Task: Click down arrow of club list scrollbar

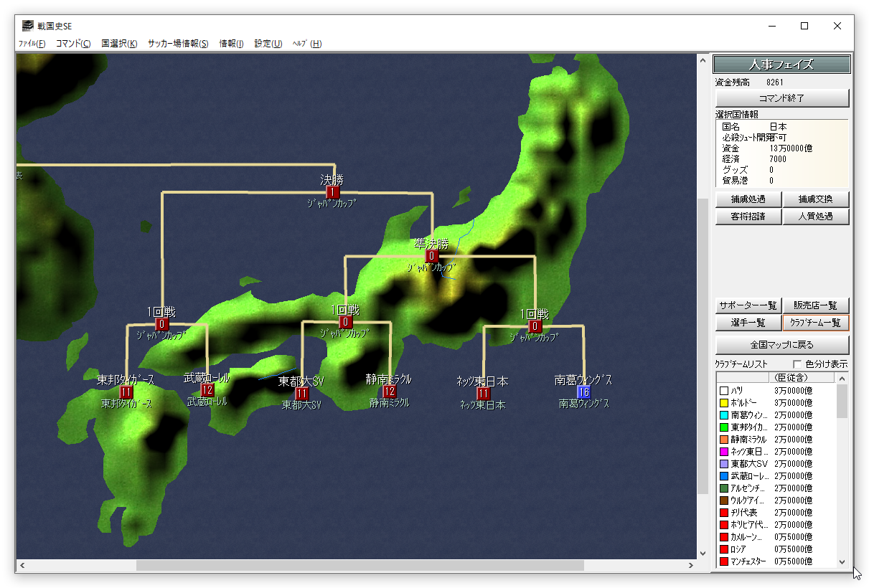Action: [842, 563]
